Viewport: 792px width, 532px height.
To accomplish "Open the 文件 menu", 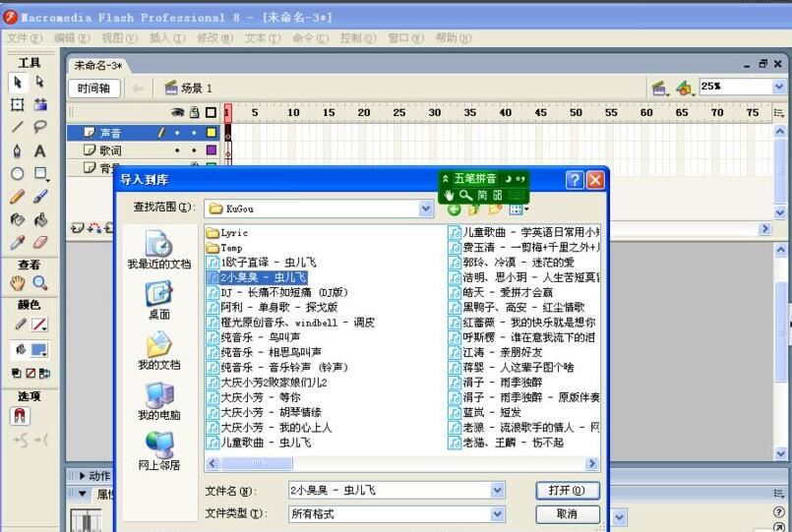I will [x=25, y=37].
